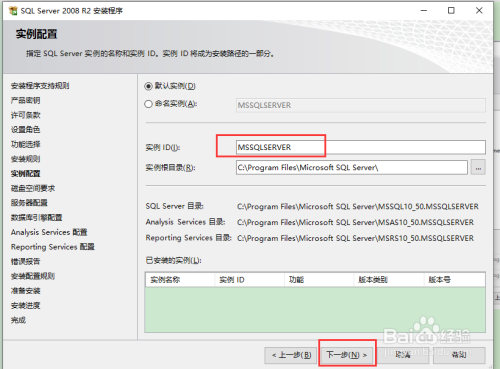The image size is (500, 369).
Task: Click the 实例 ID input field
Action: point(361,147)
